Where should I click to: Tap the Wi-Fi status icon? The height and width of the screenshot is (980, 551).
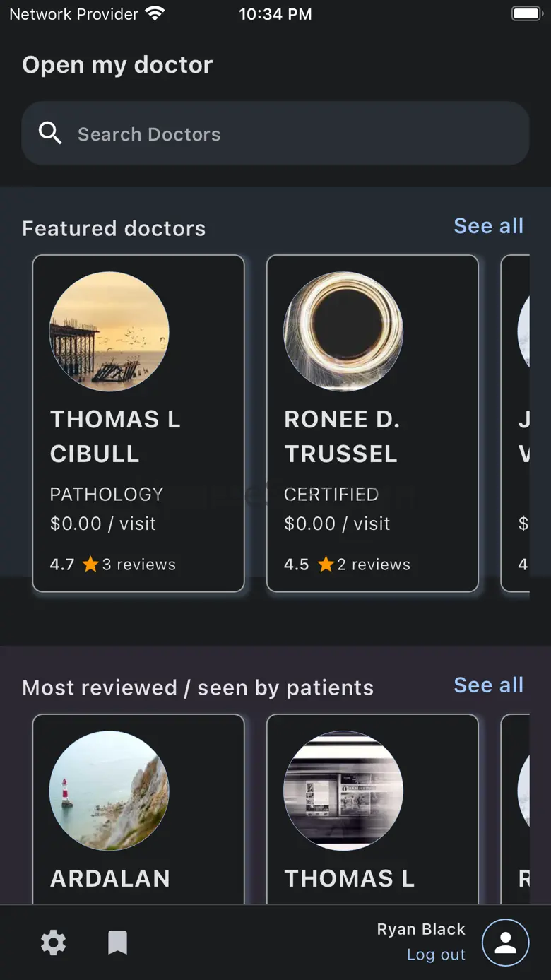155,13
